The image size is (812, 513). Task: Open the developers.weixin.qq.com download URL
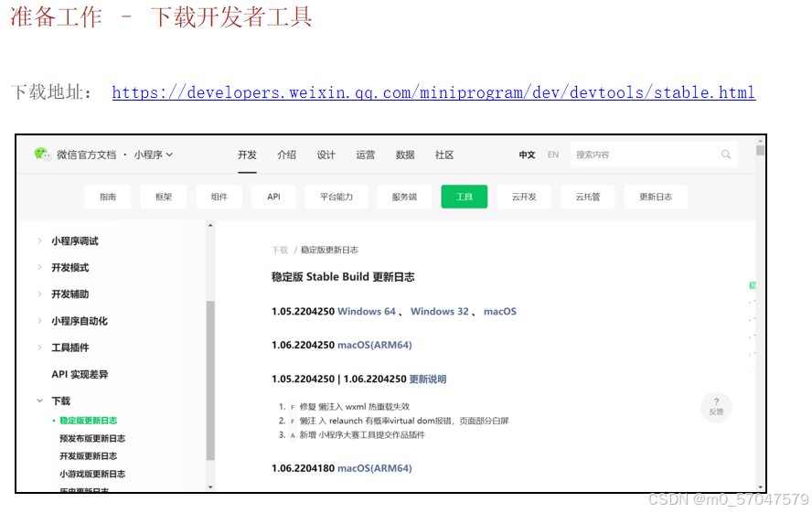(x=433, y=92)
